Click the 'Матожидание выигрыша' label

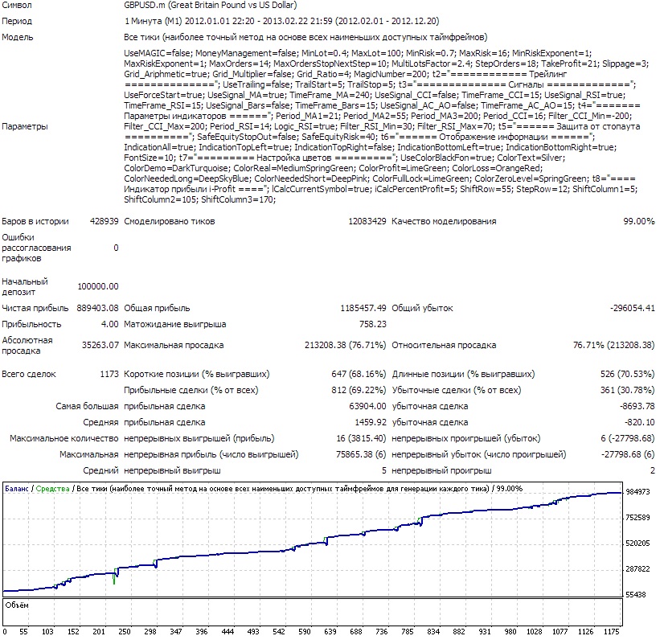pos(175,324)
